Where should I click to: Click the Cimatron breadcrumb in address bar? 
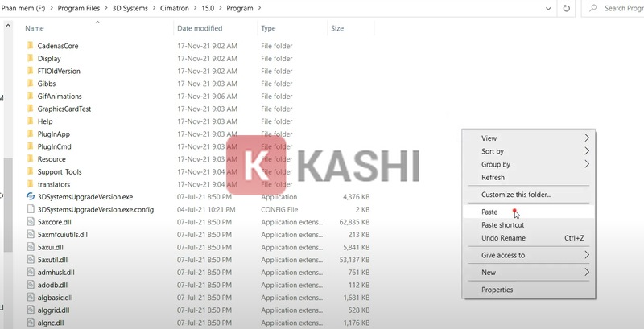[188, 8]
